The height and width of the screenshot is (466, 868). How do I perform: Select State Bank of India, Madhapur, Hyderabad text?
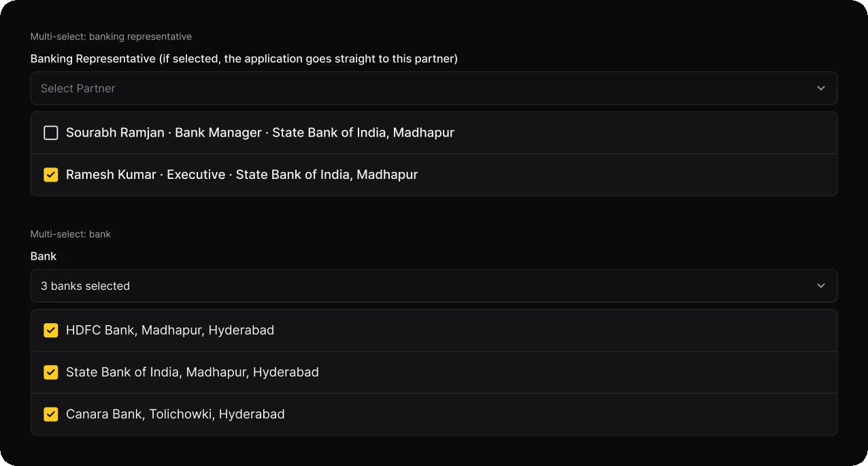(x=193, y=372)
